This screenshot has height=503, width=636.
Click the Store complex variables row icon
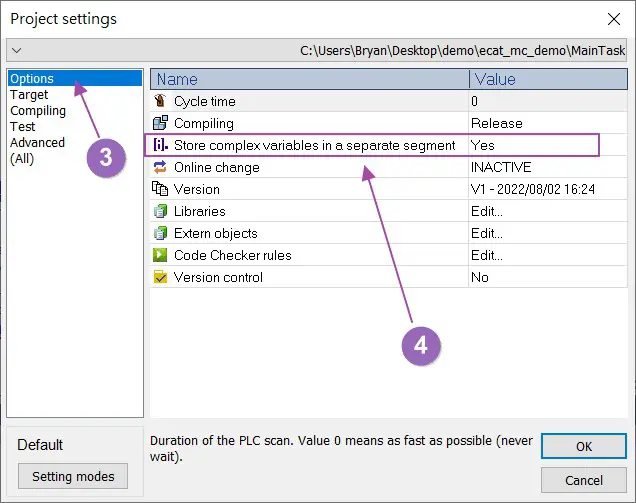click(x=160, y=144)
